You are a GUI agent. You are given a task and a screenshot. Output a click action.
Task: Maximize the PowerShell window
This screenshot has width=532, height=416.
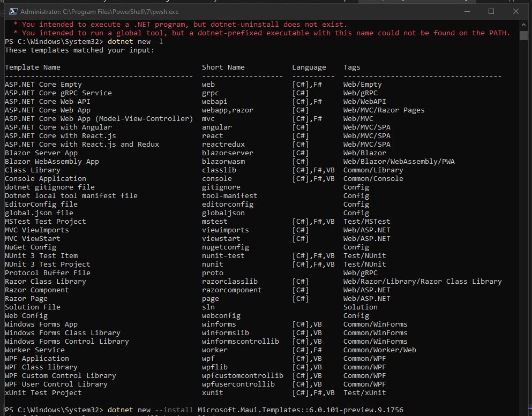(x=491, y=11)
